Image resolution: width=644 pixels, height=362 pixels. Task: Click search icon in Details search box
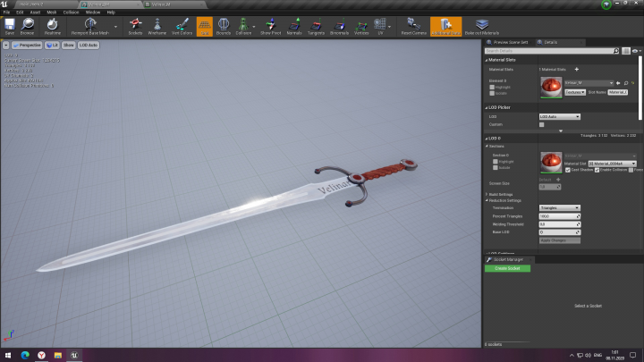pos(616,51)
